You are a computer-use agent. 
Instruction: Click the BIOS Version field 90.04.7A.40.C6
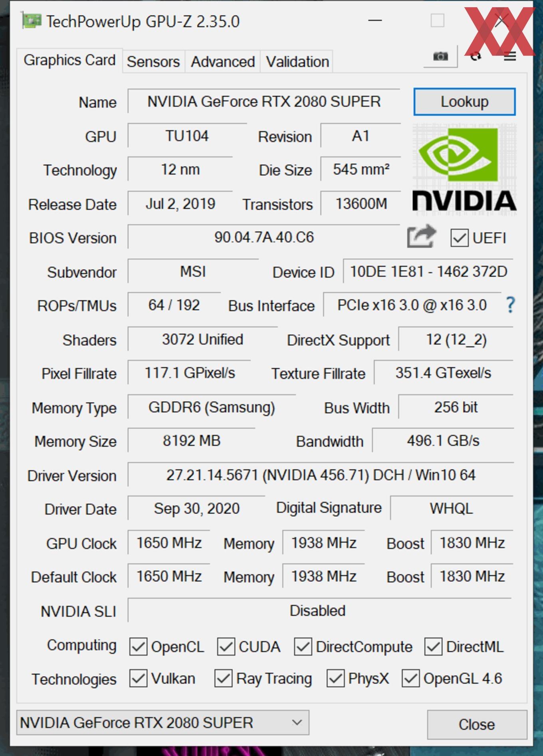point(264,237)
